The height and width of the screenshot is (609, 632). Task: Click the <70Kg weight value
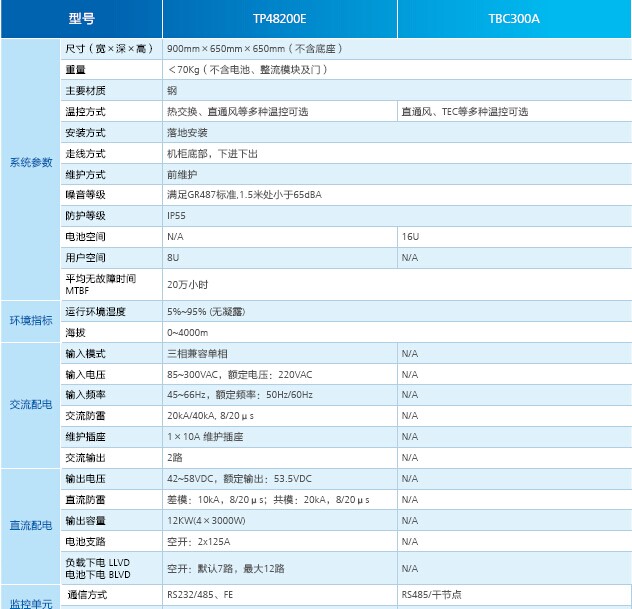[x=247, y=70]
